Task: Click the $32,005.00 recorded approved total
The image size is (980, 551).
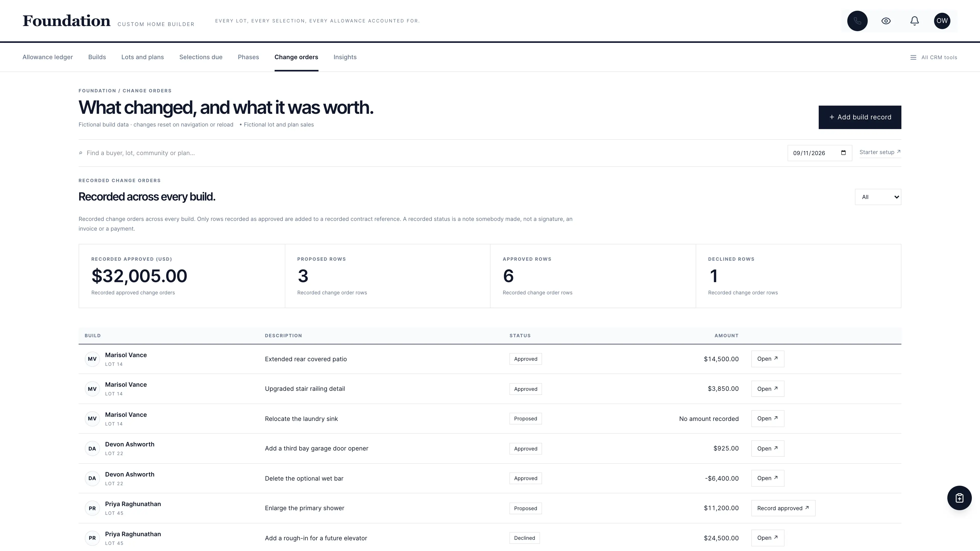Action: (139, 276)
